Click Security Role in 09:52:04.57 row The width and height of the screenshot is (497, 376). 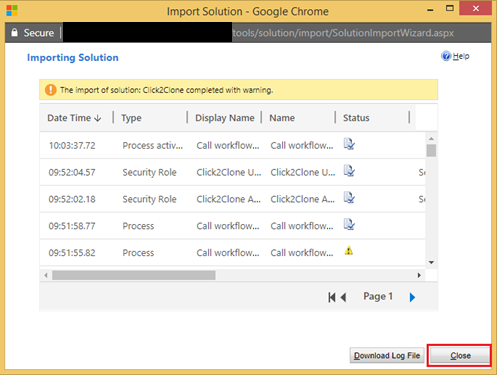149,172
